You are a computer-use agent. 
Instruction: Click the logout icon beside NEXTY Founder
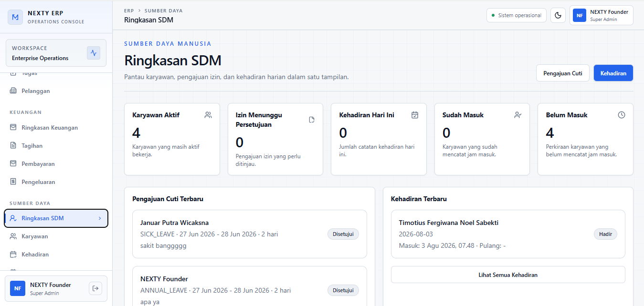point(95,288)
